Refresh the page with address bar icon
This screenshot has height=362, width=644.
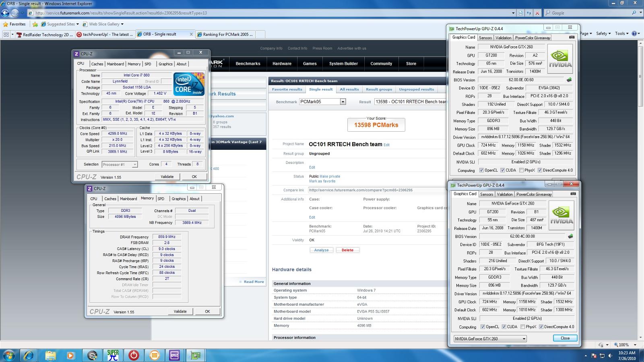point(529,13)
